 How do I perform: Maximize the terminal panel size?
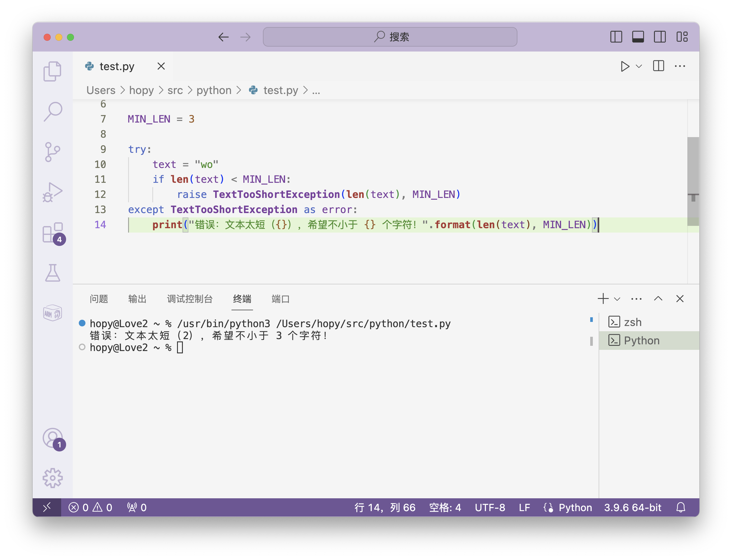coord(658,299)
